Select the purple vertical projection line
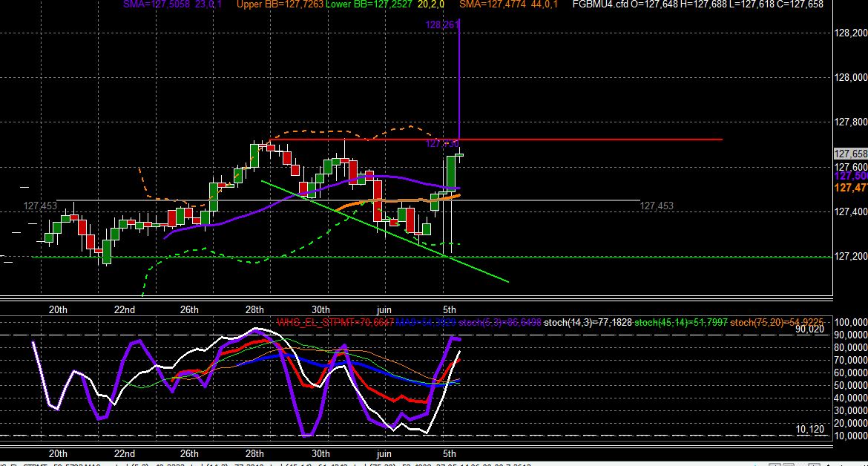The image size is (868, 466). pyautogui.click(x=459, y=80)
